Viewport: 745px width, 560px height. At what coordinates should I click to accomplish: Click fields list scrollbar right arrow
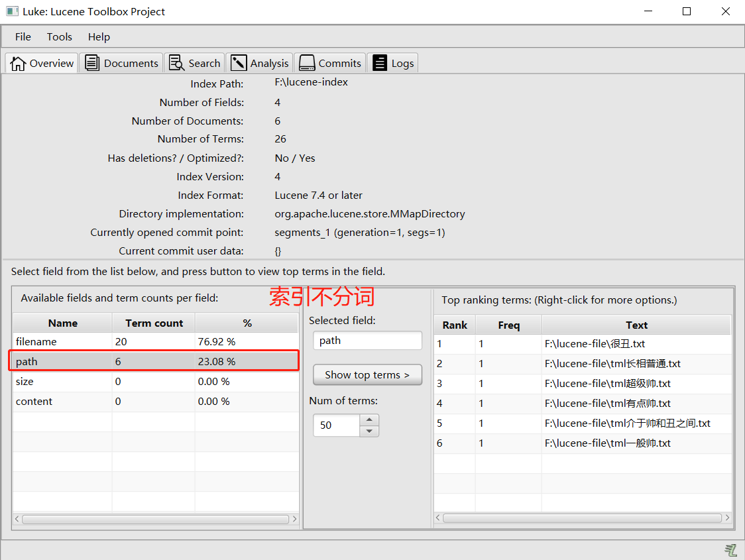coord(294,519)
